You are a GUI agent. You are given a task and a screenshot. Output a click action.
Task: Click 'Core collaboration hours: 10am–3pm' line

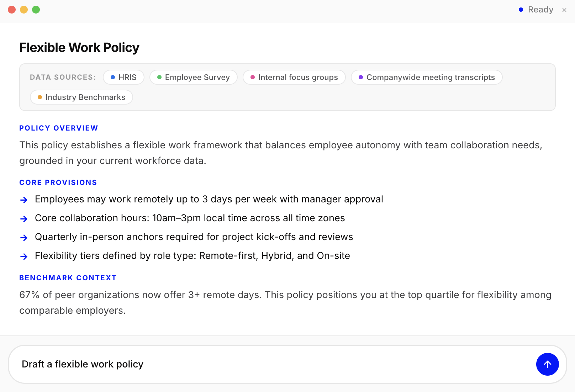pyautogui.click(x=190, y=218)
